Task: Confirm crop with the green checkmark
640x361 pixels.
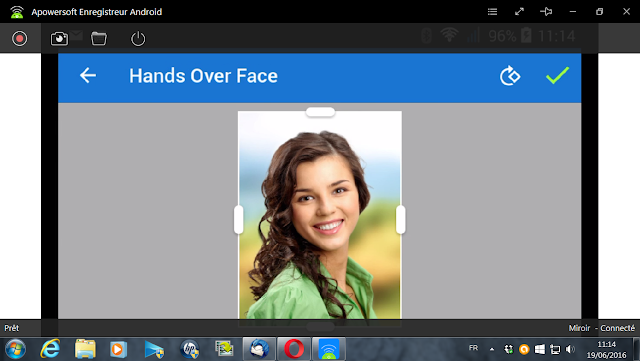Action: click(x=558, y=76)
